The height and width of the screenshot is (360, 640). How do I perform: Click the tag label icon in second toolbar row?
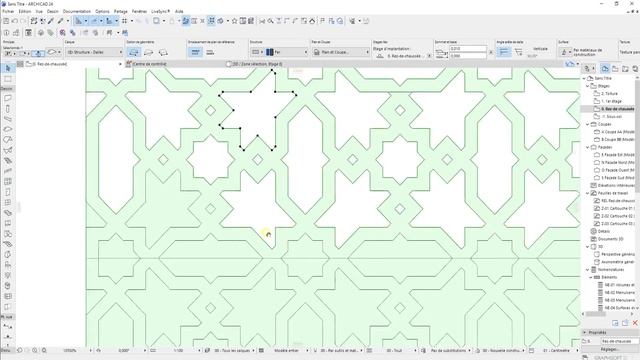point(50,33)
